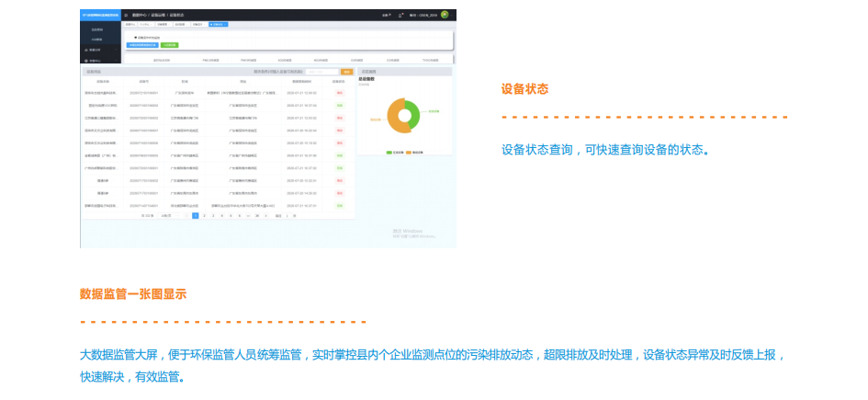Image resolution: width=868 pixels, height=400 pixels.
Task: Go to page 2 in pagination
Action: tap(204, 214)
